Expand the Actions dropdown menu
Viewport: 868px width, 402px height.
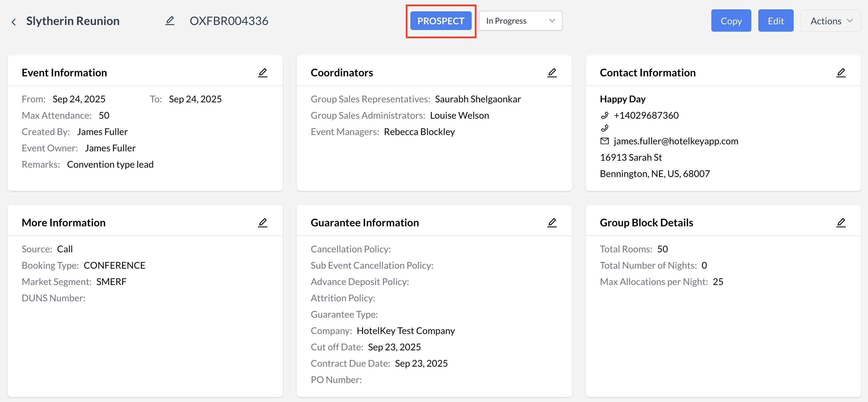830,21
